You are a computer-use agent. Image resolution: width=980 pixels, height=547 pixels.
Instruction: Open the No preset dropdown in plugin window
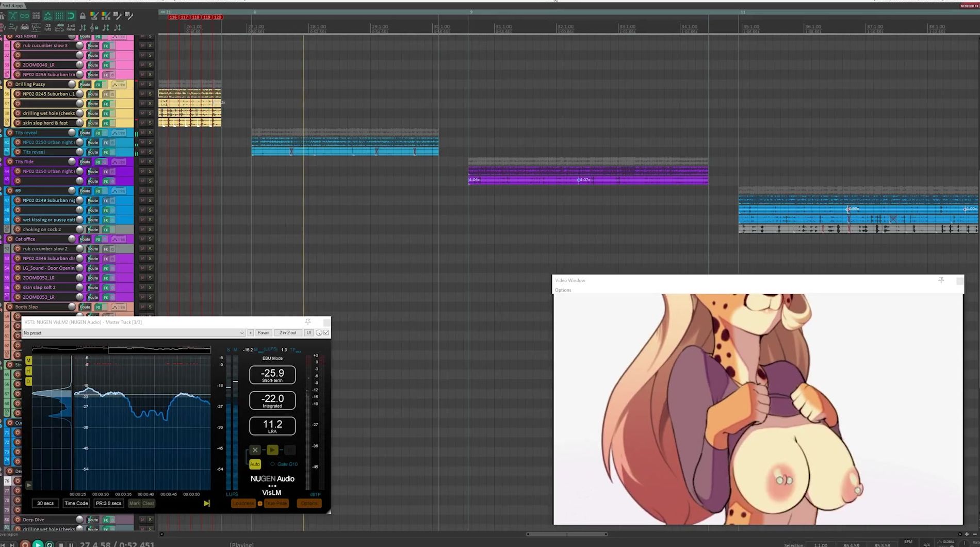pos(134,333)
